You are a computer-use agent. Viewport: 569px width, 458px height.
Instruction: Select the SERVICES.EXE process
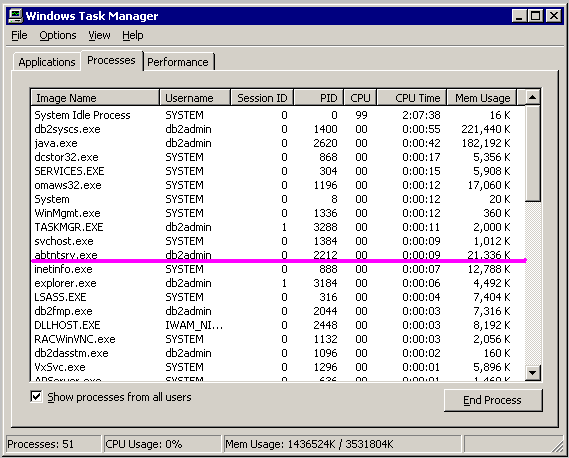coord(278,171)
